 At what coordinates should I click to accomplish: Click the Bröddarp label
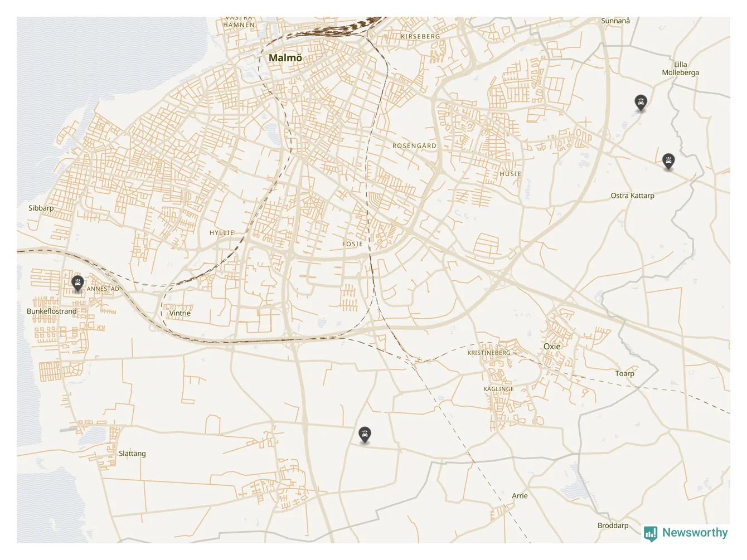(613, 526)
